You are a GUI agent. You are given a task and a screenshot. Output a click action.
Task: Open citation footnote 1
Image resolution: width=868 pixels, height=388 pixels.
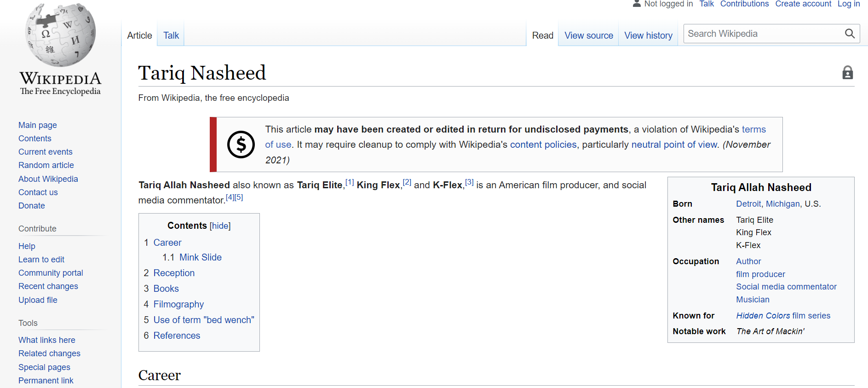[x=350, y=182]
